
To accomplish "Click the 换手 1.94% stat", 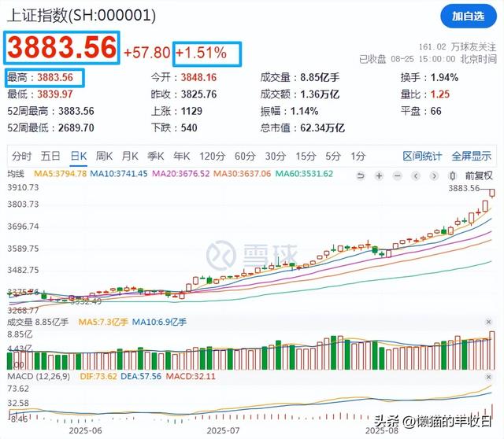I will (x=429, y=77).
